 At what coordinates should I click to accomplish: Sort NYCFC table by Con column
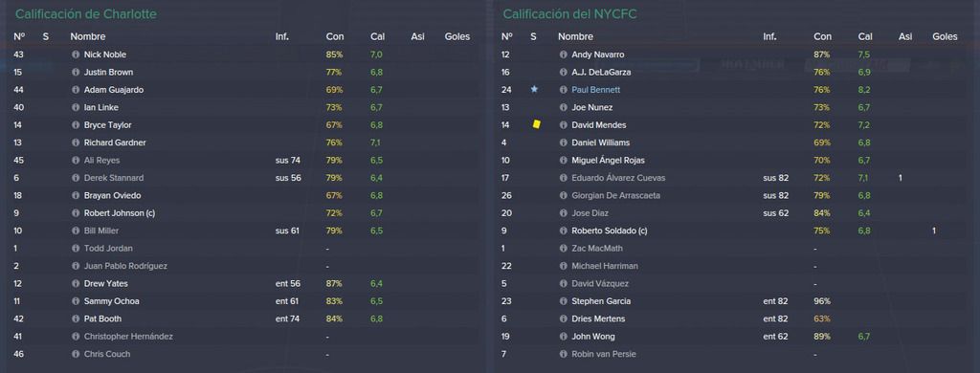point(822,37)
